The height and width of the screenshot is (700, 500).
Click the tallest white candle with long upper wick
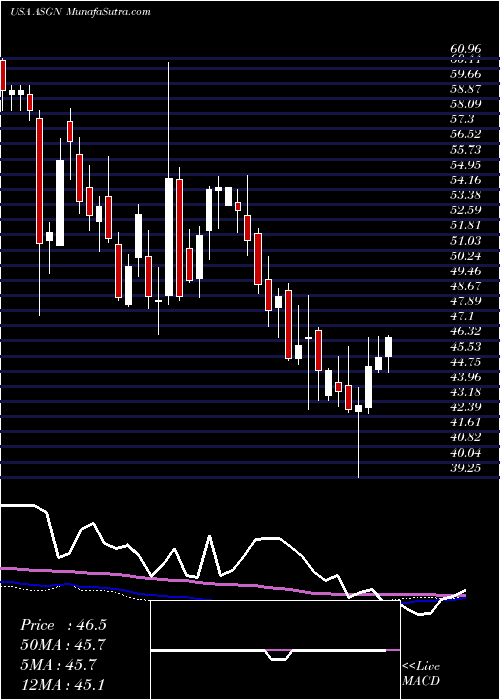click(169, 237)
